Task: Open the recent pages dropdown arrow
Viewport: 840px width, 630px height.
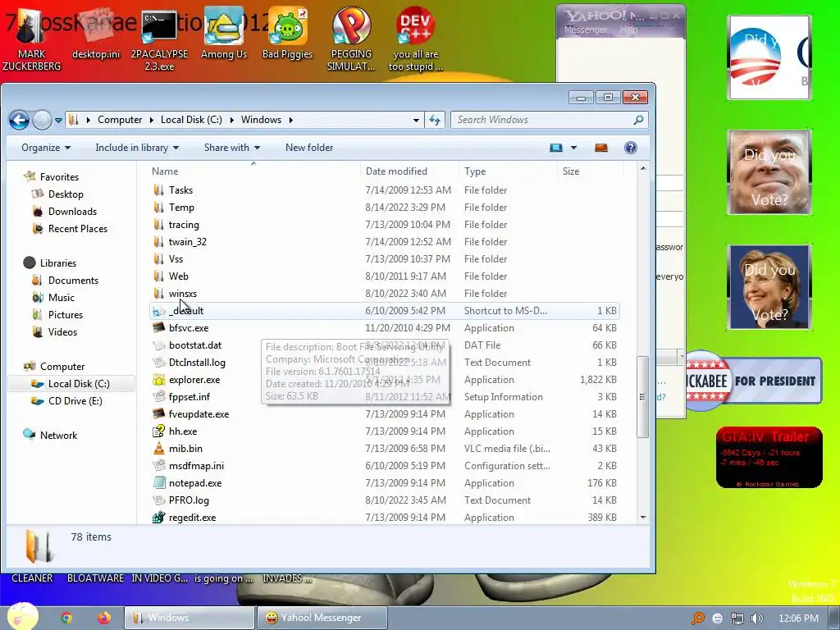Action: point(58,121)
